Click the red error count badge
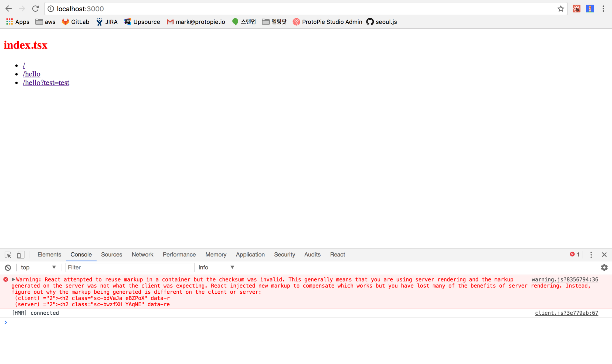The height and width of the screenshot is (364, 612). 574,254
